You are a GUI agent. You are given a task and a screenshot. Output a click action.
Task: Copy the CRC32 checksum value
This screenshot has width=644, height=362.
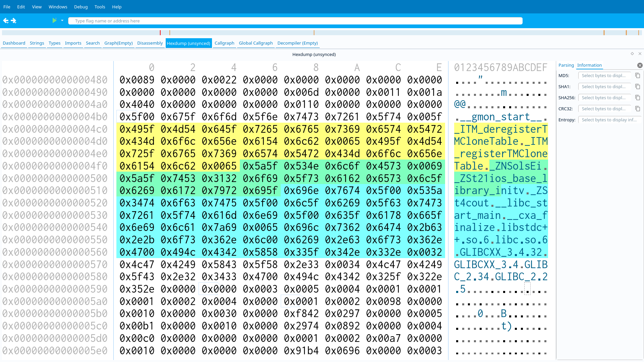pyautogui.click(x=638, y=109)
